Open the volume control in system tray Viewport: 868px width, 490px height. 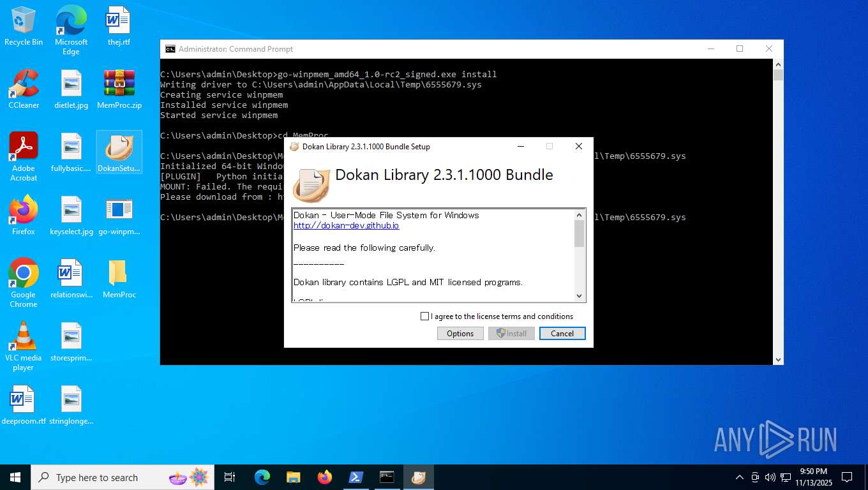pyautogui.click(x=770, y=477)
